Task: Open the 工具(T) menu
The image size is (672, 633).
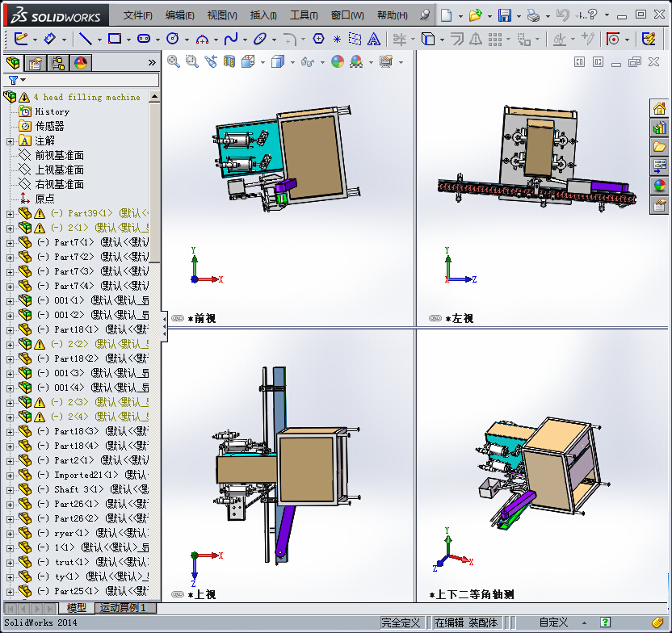Action: 304,15
